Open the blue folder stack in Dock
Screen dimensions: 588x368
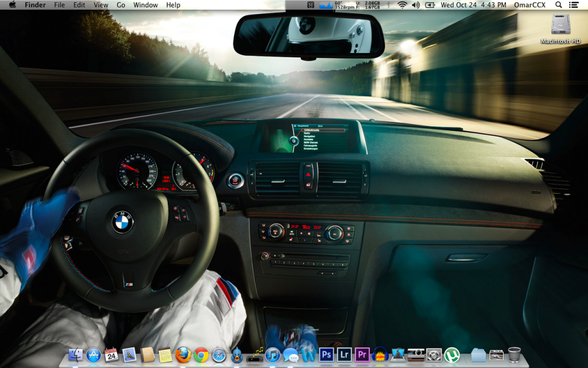[x=478, y=355]
